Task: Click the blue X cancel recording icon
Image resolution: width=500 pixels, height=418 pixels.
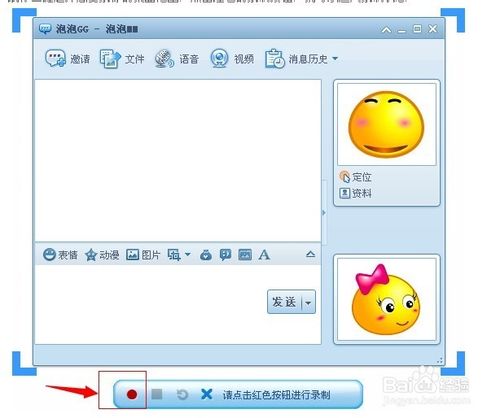Action: coord(207,394)
